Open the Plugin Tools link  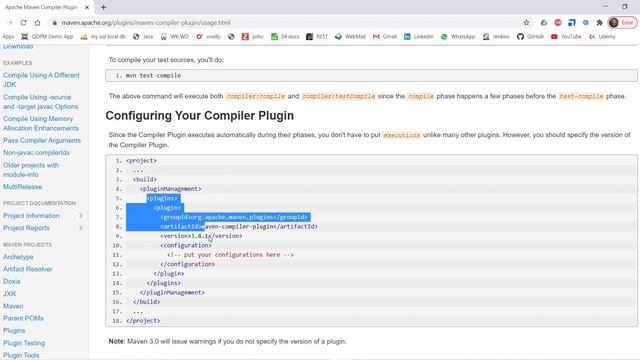click(21, 355)
